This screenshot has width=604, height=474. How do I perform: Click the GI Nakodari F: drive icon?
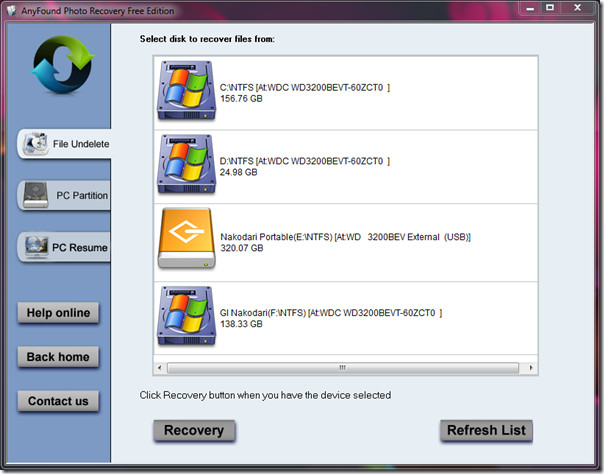[x=186, y=316]
